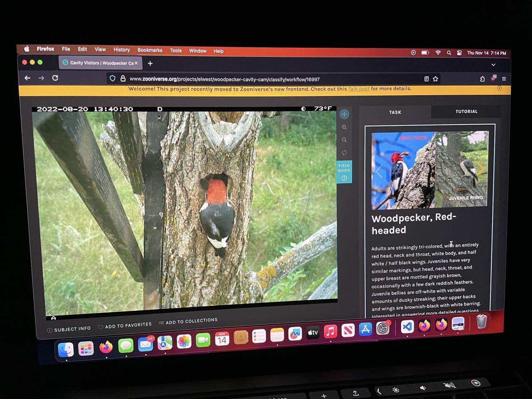This screenshot has width=532, height=399.
Task: Open App Store from the dock
Action: [x=365, y=329]
